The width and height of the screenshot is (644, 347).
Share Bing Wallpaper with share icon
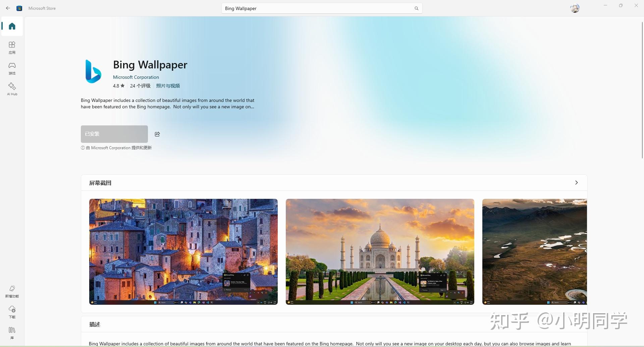tap(157, 134)
